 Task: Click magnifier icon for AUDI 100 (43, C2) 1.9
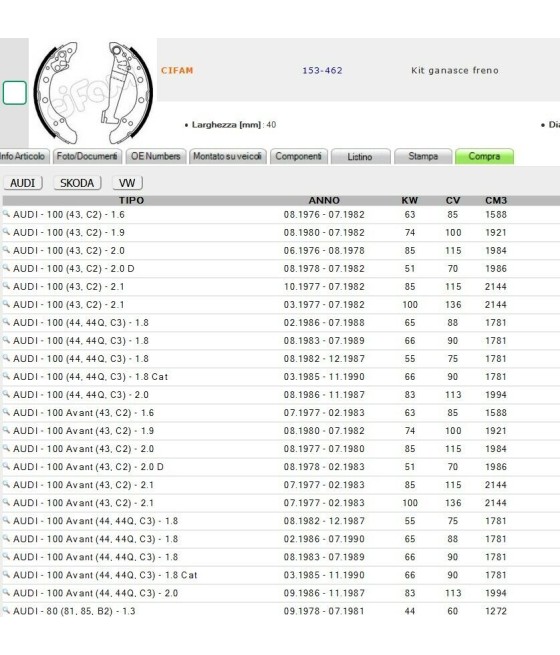coord(6,232)
